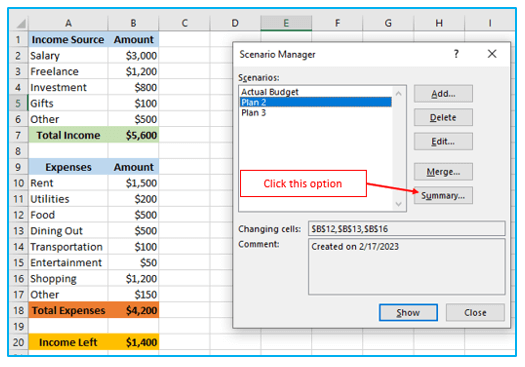Click the scenarios list scroll down arrow
This screenshot has width=525, height=367.
coord(398,204)
